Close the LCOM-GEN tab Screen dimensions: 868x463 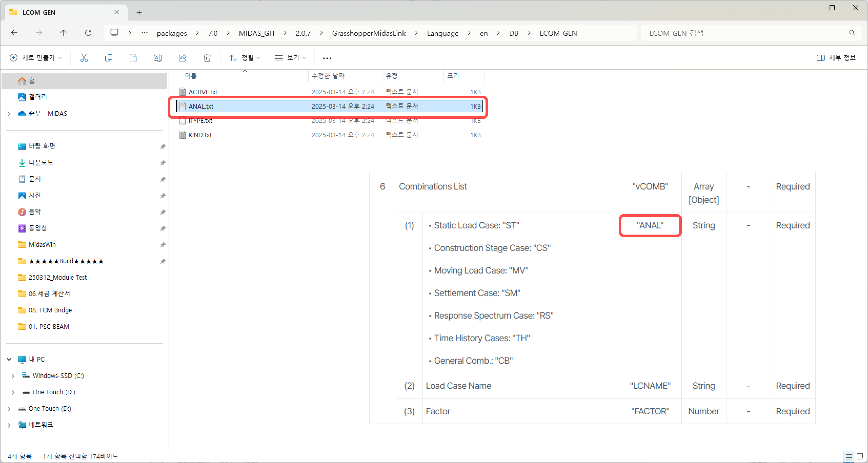pos(117,12)
